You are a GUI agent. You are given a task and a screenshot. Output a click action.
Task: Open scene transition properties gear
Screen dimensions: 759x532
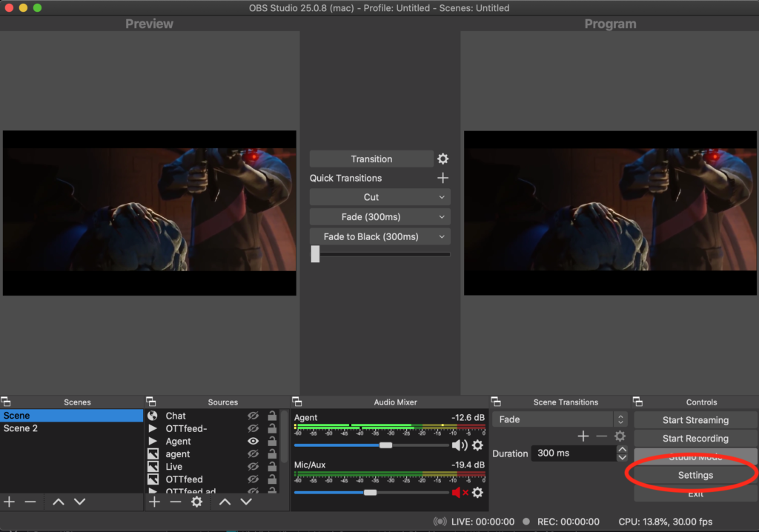(620, 436)
